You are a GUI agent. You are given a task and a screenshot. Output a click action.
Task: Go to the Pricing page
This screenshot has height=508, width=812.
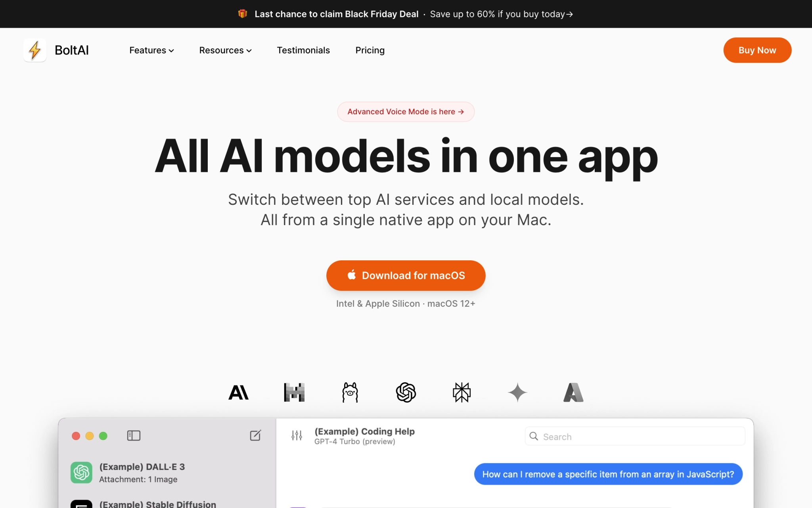[370, 50]
